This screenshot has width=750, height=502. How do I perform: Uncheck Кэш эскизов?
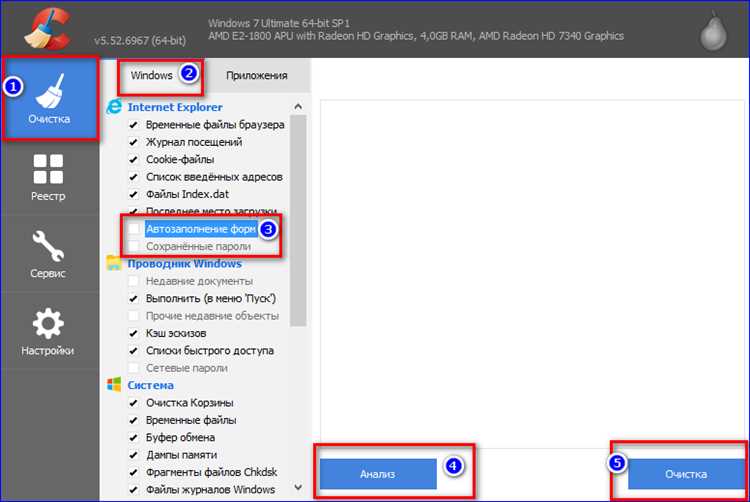(x=133, y=333)
